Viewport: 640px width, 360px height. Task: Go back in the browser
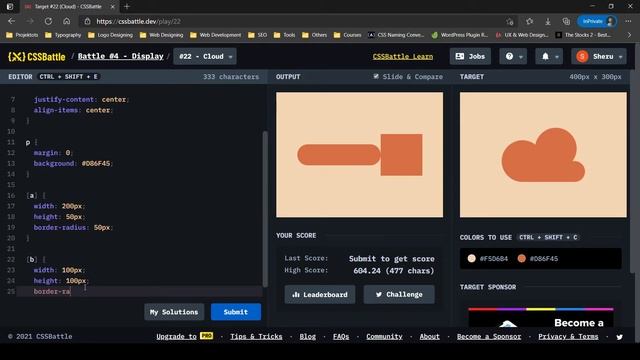(11, 21)
